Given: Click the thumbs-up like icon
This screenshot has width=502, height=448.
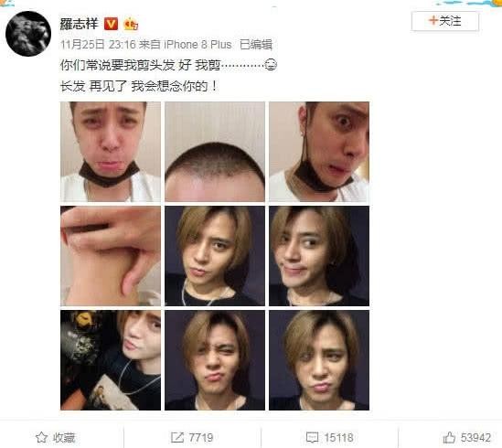Looking at the screenshot, I should (449, 437).
